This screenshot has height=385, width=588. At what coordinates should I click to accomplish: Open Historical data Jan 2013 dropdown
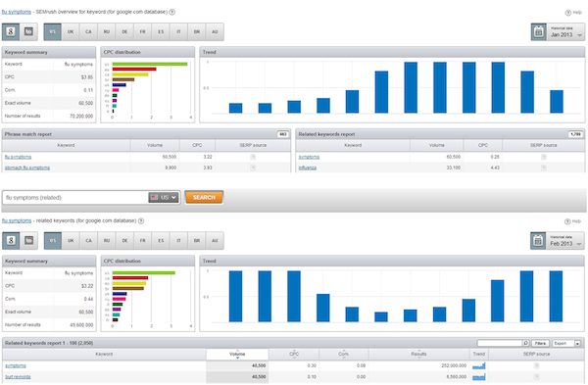[565, 32]
